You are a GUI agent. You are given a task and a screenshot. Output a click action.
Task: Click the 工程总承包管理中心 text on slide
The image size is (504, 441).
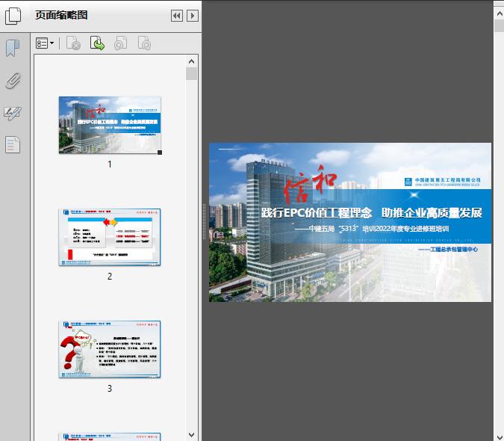pos(448,250)
